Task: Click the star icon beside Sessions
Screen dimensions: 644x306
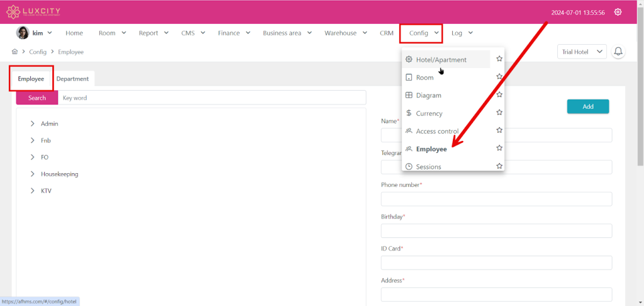Action: (x=499, y=166)
